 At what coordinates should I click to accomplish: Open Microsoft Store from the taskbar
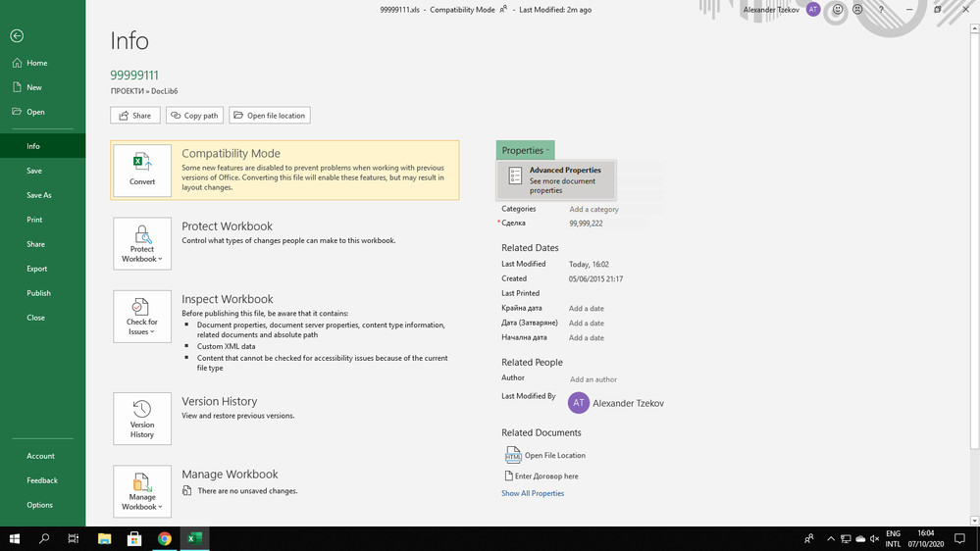(x=134, y=538)
